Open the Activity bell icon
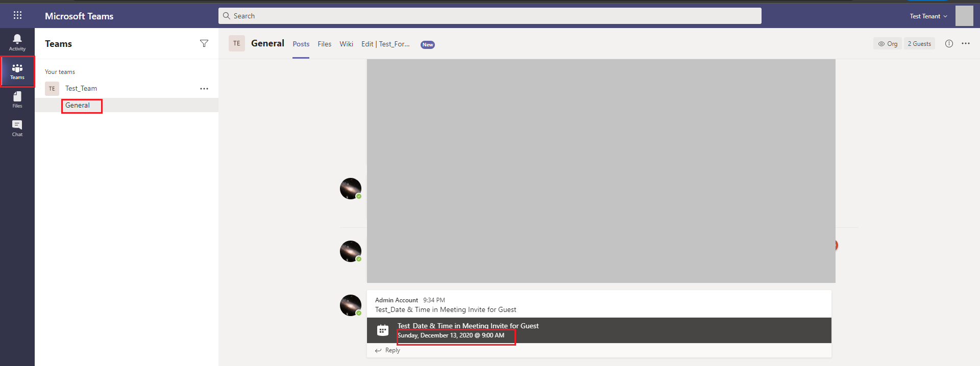The image size is (980, 366). pyautogui.click(x=17, y=42)
